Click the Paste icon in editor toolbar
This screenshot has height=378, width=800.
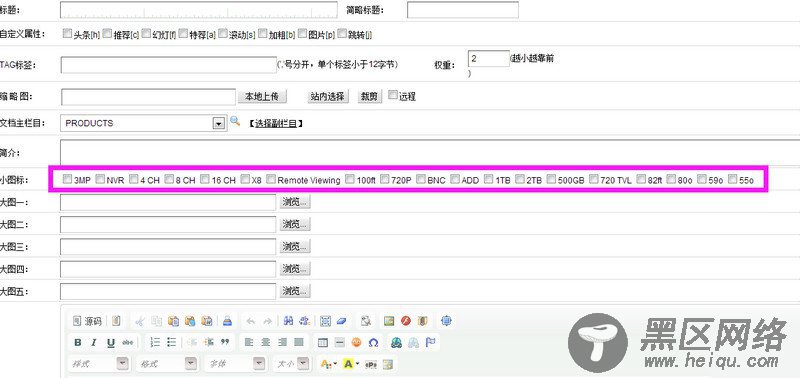click(x=173, y=321)
